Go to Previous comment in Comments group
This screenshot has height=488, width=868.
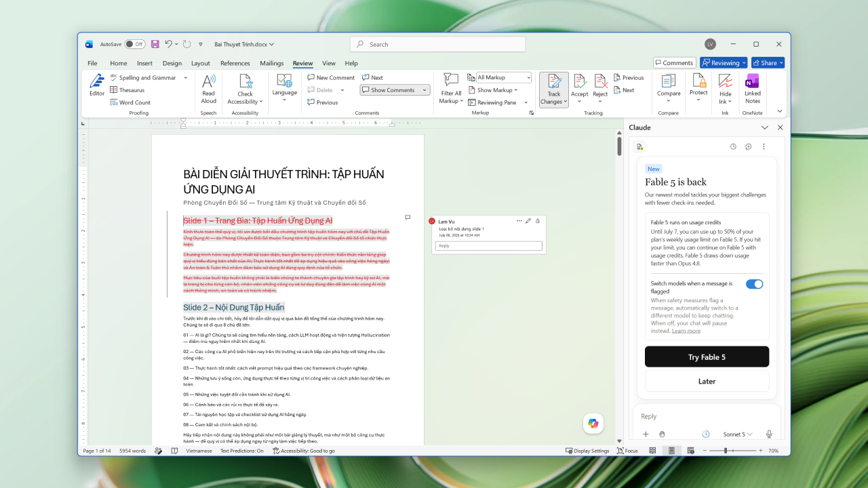click(x=322, y=102)
